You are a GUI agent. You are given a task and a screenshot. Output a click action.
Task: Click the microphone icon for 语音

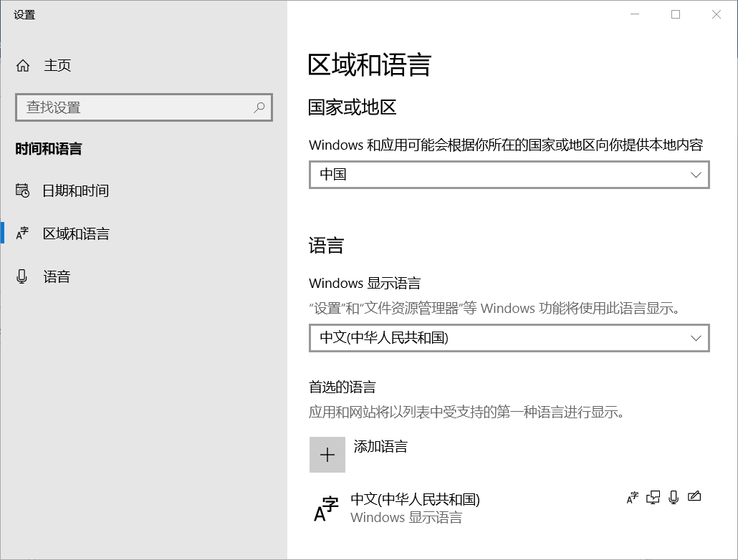21,276
